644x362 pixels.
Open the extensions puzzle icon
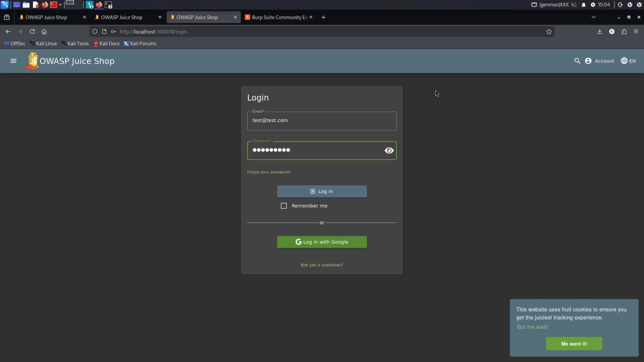click(x=624, y=32)
